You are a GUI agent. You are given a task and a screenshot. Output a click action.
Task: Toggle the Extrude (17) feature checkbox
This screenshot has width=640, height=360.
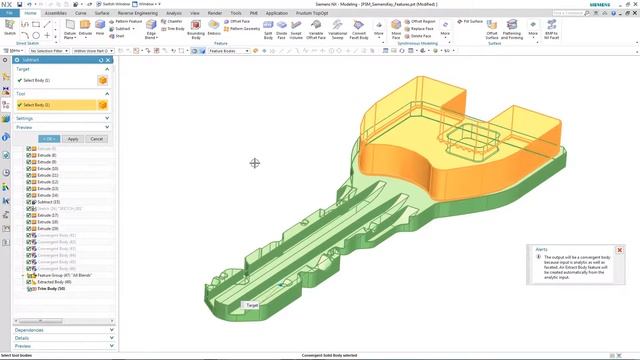(29, 215)
